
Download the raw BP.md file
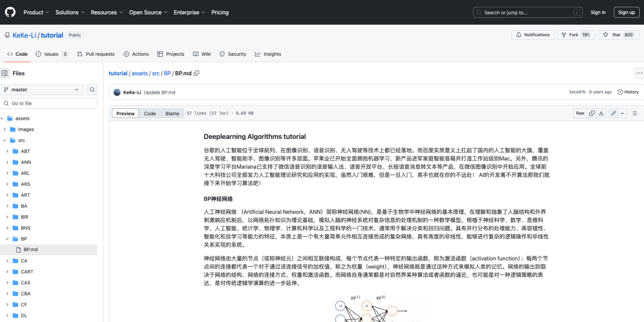click(602, 113)
